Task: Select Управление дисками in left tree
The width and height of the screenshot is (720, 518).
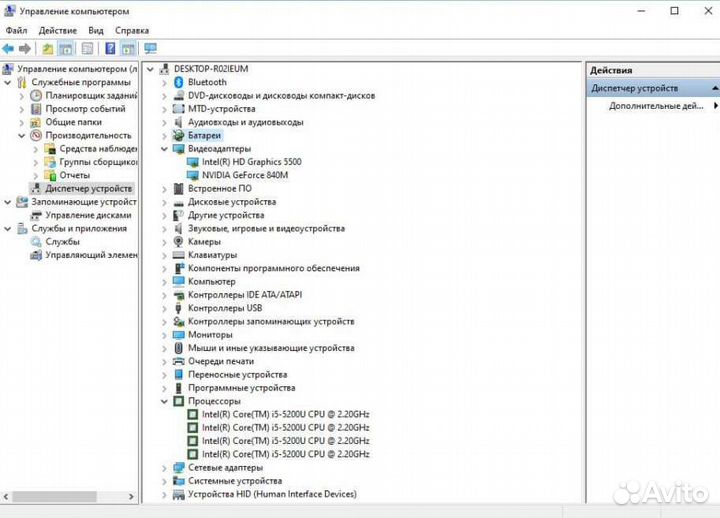Action: [x=88, y=215]
